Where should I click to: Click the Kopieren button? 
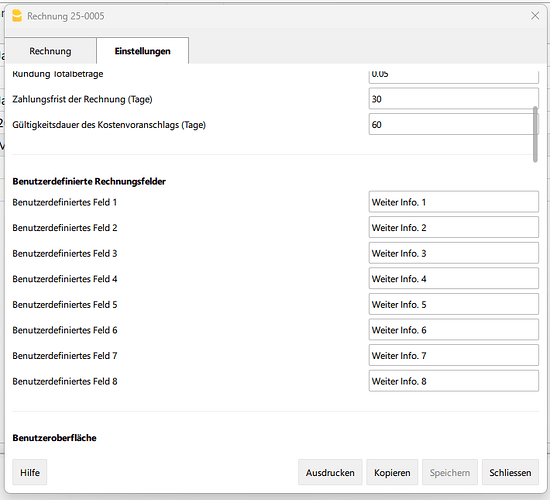point(392,473)
